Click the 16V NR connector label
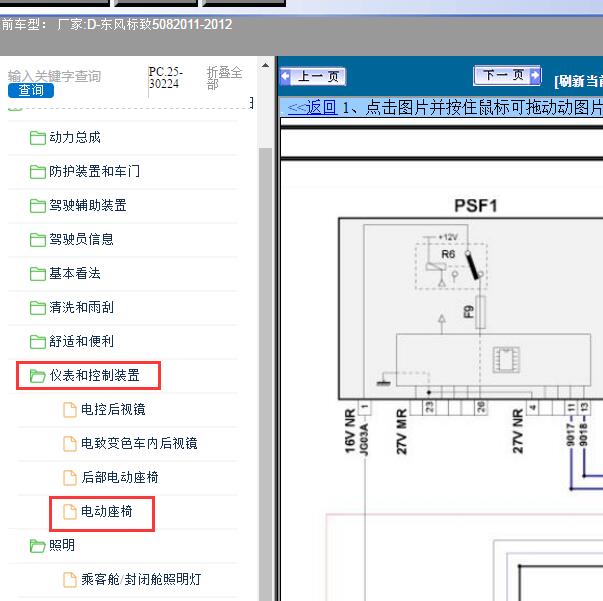This screenshot has height=601, width=603. click(350, 431)
